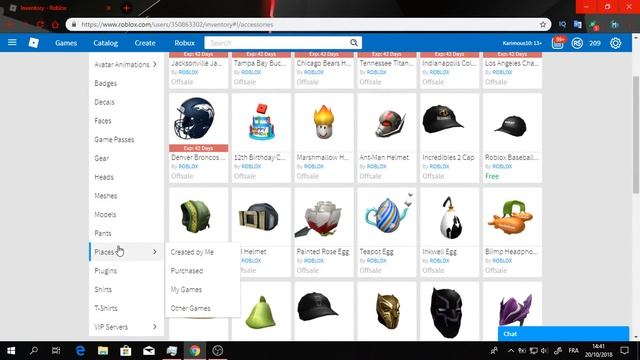The height and width of the screenshot is (360, 640).
Task: Click the page vertical scrollbar thumb
Action: point(636,135)
